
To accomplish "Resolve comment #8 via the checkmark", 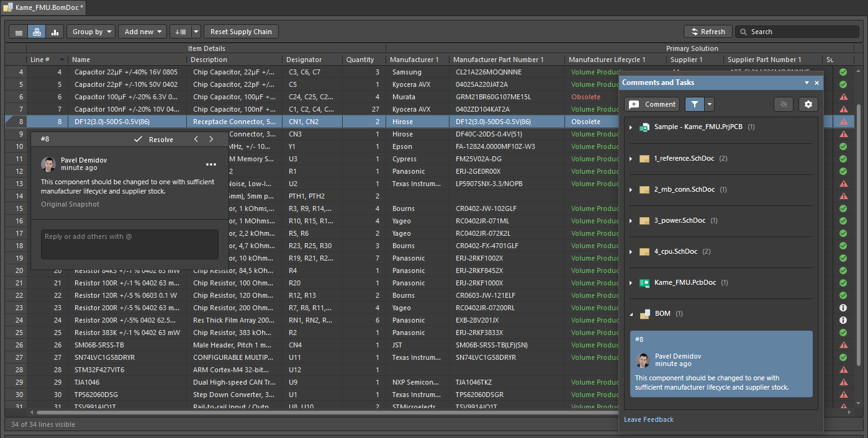I will tap(154, 140).
